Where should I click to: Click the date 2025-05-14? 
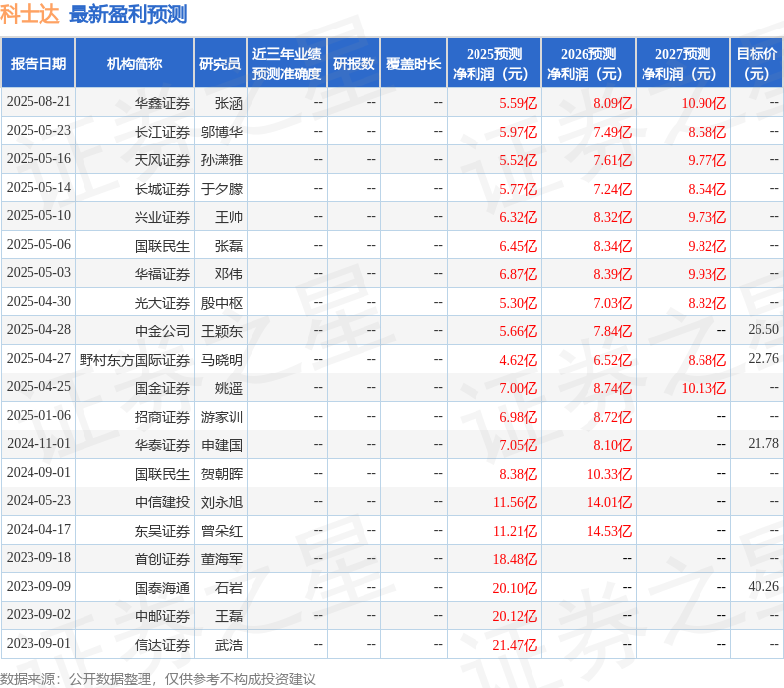pyautogui.click(x=38, y=188)
